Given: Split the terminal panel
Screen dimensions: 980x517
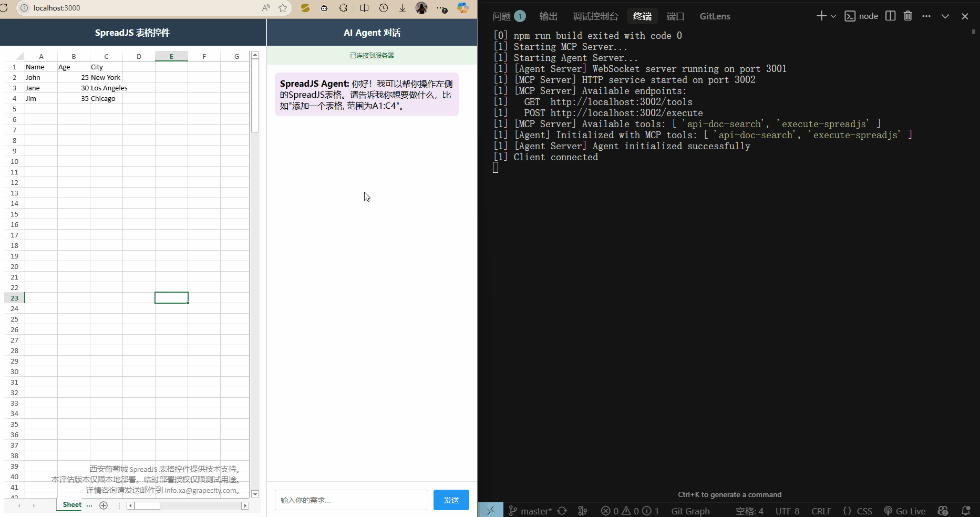Looking at the screenshot, I should 890,16.
